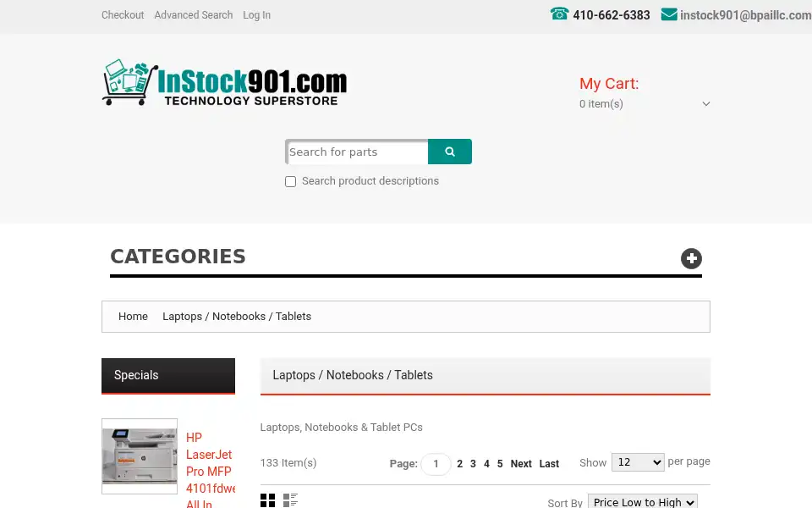Open the InStock901.com logo homepage
Viewport: 812px width, 508px height.
click(x=224, y=82)
